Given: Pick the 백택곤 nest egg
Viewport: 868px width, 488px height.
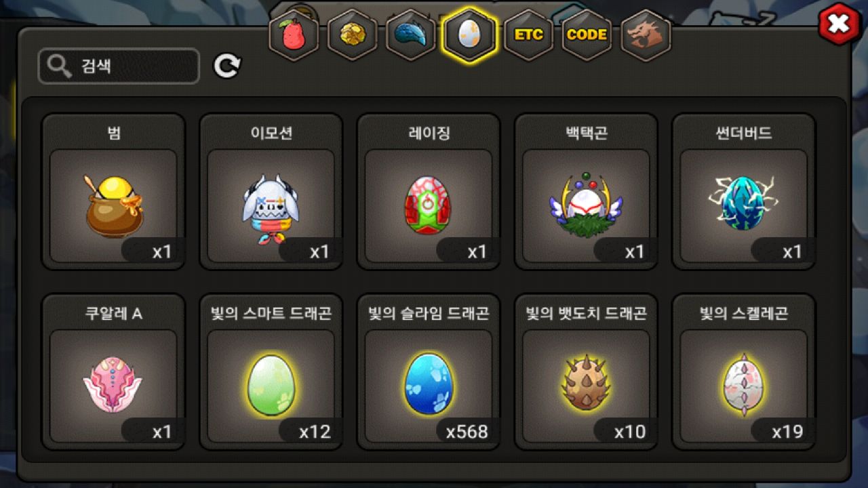Looking at the screenshot, I should coord(586,192).
